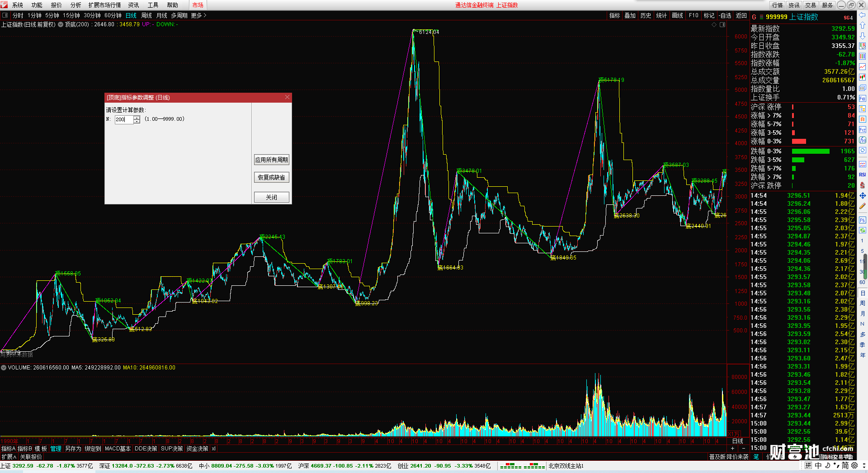868x473 pixels.
Task: Toggle the 简 simplified character mode
Action: coord(845,465)
